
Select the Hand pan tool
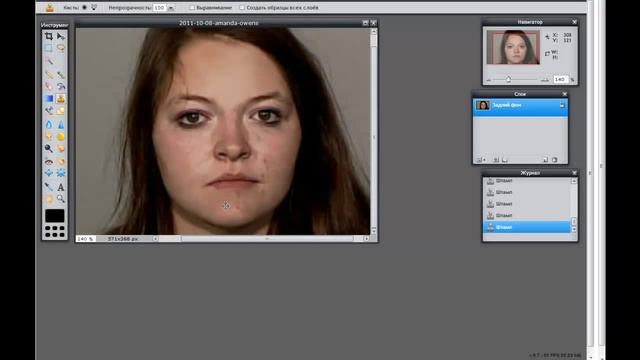click(x=49, y=199)
